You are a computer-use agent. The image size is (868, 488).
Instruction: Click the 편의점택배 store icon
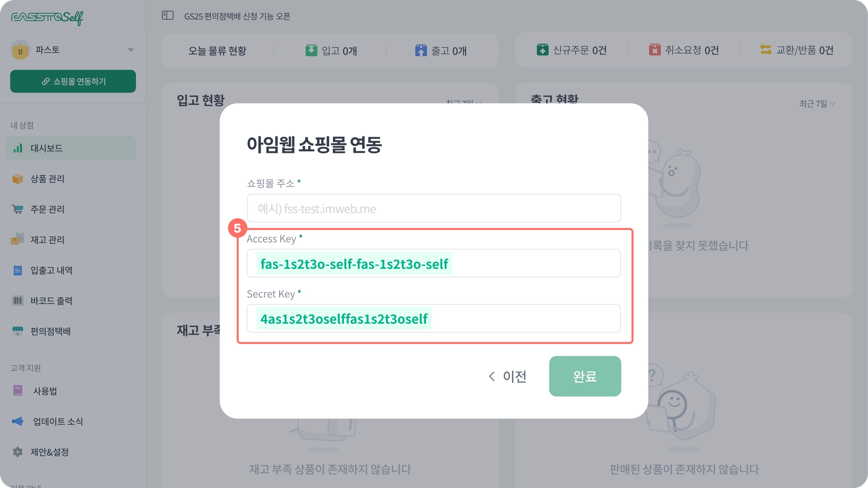[x=17, y=331]
